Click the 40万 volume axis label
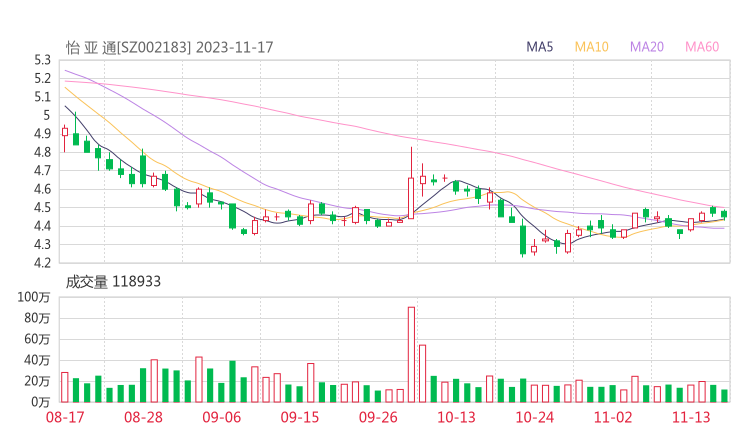 coord(37,360)
